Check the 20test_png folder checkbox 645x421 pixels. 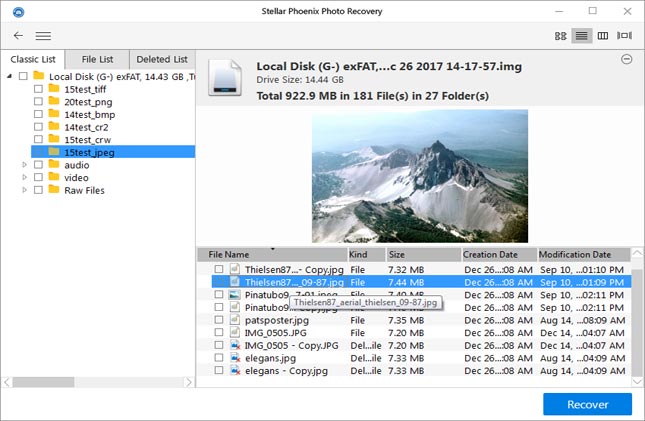pos(38,101)
